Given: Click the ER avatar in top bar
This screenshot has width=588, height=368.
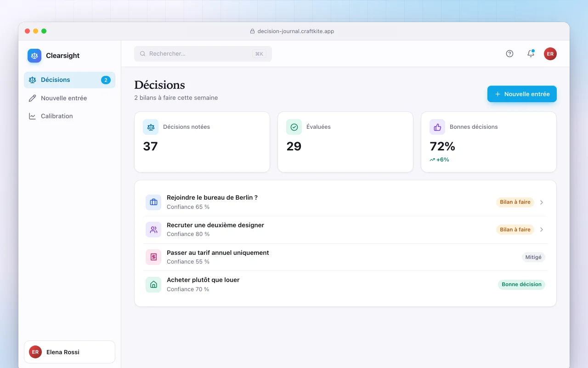Looking at the screenshot, I should point(550,54).
